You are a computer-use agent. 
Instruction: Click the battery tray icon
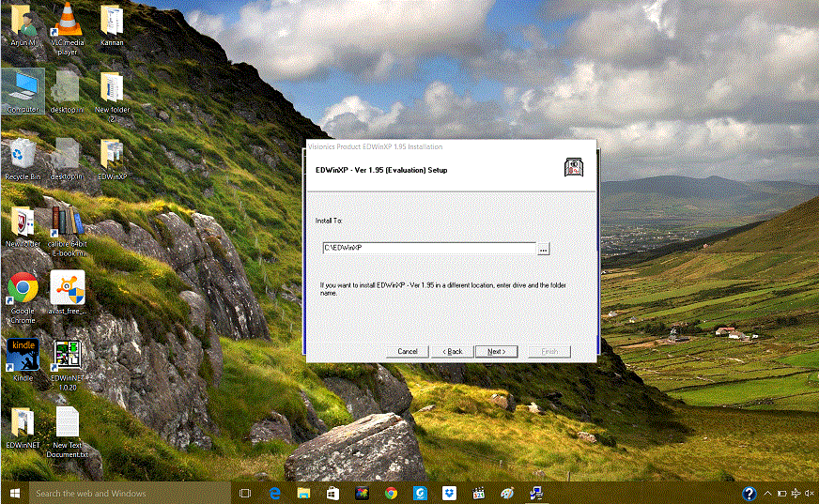tap(782, 493)
